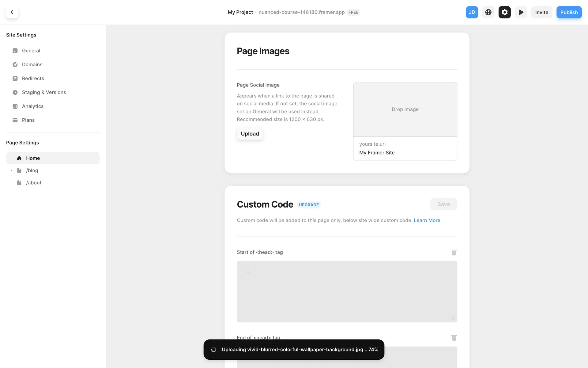Image resolution: width=588 pixels, height=368 pixels.
Task: Open Plans settings
Action: [x=28, y=120]
